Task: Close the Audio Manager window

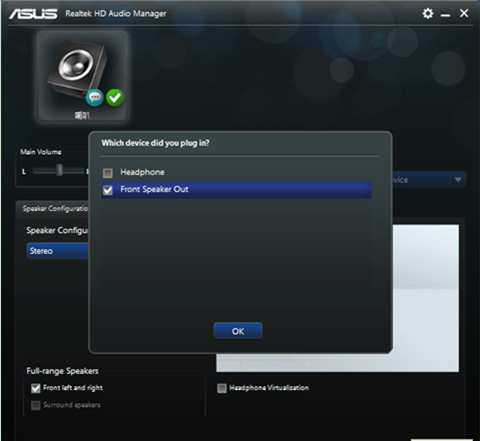Action: click(x=464, y=13)
